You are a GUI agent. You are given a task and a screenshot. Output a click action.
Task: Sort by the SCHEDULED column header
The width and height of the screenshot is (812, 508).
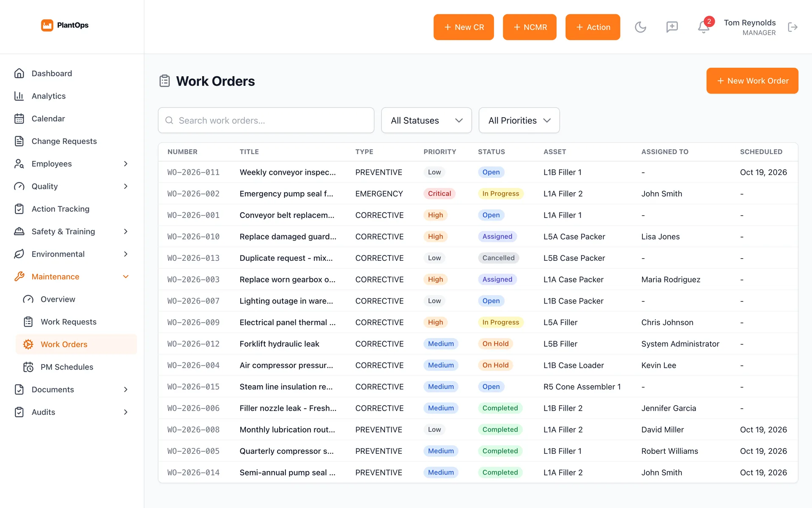761,152
